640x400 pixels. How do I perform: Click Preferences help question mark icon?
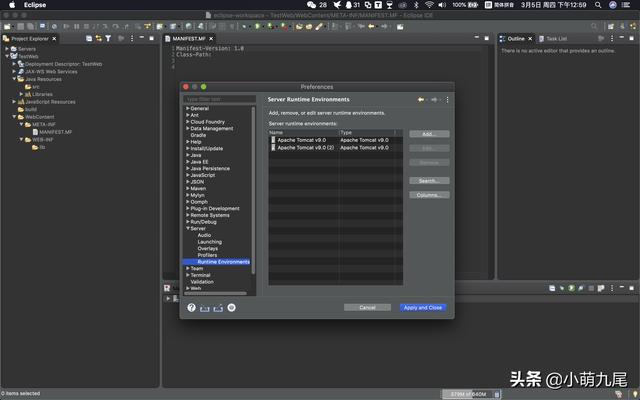pyautogui.click(x=191, y=307)
